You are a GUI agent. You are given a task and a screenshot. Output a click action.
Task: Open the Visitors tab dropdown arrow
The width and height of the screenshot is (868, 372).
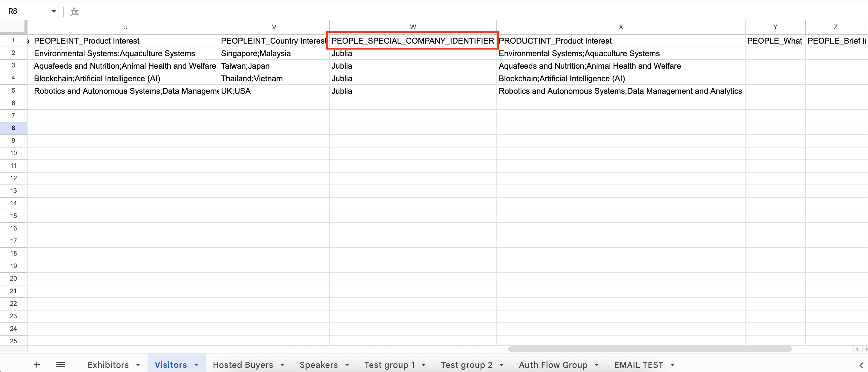tap(197, 365)
